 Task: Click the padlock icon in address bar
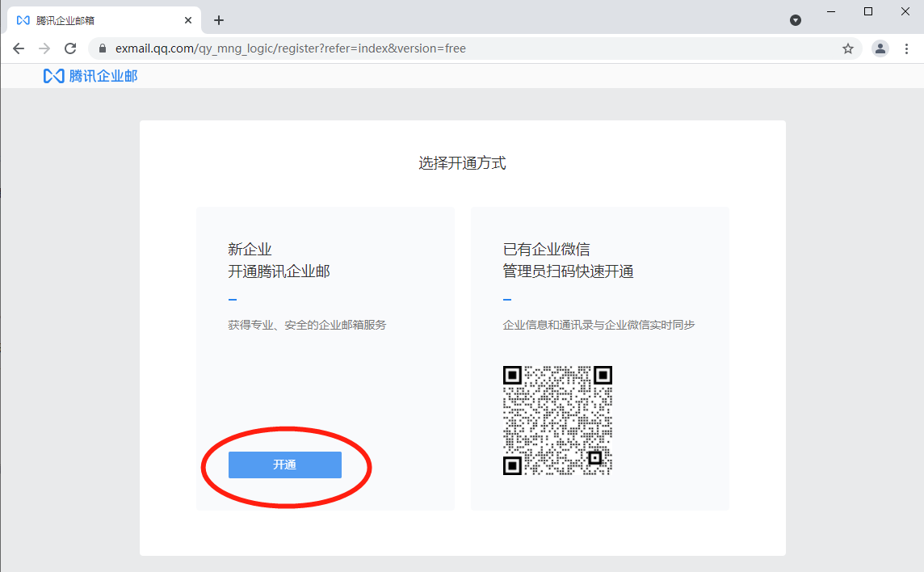102,48
